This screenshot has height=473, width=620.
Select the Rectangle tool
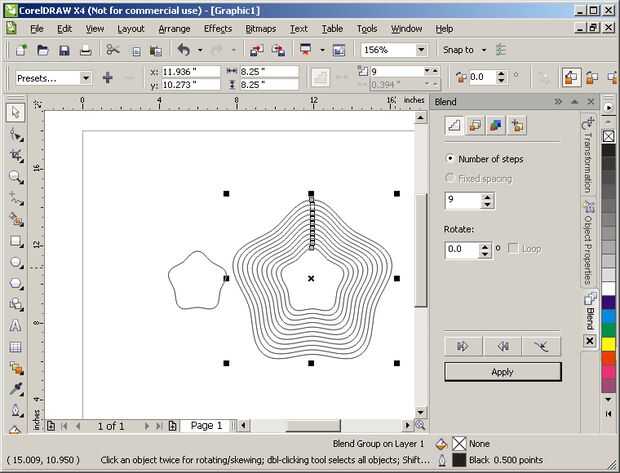pyautogui.click(x=16, y=241)
